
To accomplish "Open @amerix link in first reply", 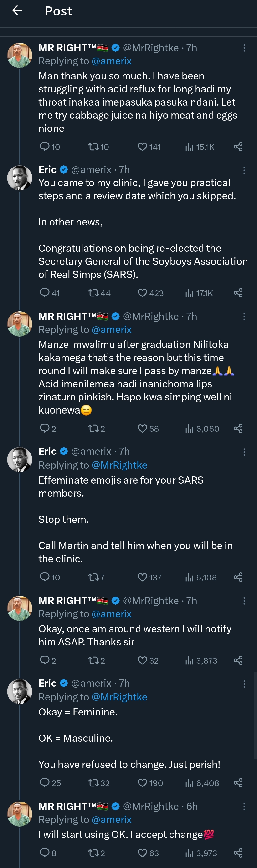I will 111,61.
